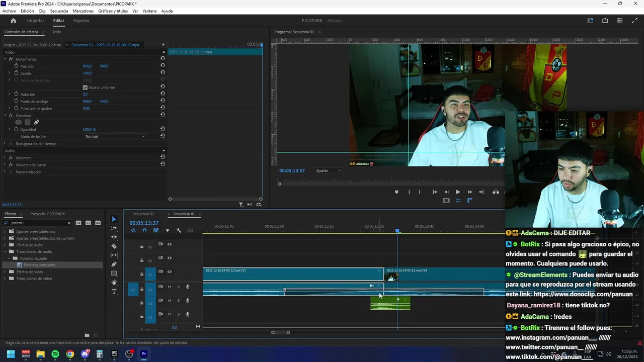Expand the Efectos de audio folder
Screen dimensions: 644x362
5,245
